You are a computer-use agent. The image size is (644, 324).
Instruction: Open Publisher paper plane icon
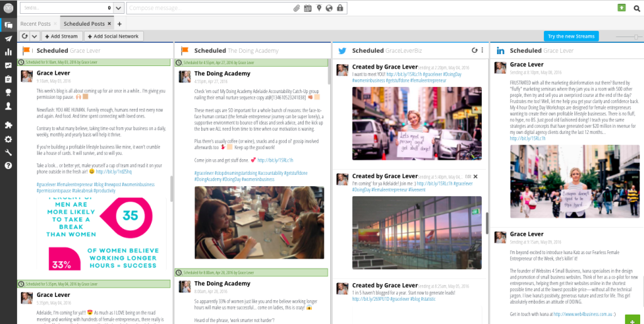click(8, 38)
